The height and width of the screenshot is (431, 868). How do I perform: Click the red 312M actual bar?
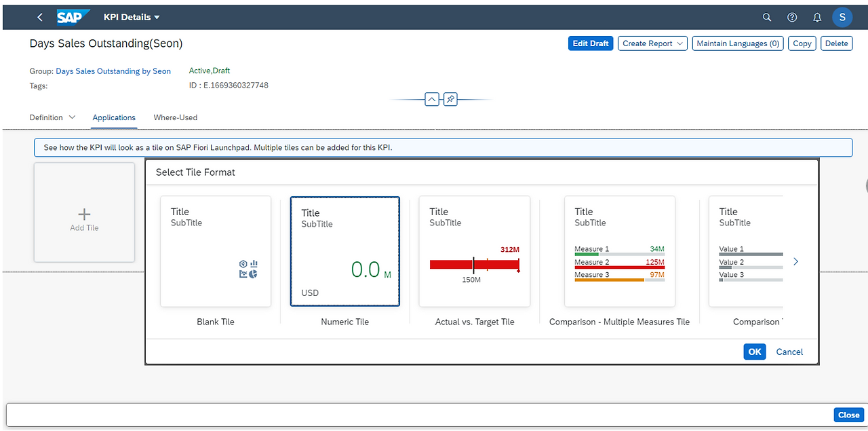pos(475,264)
